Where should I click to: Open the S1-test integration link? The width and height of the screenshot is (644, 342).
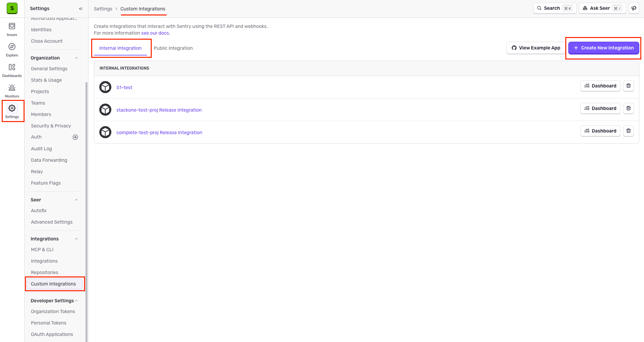pos(124,87)
